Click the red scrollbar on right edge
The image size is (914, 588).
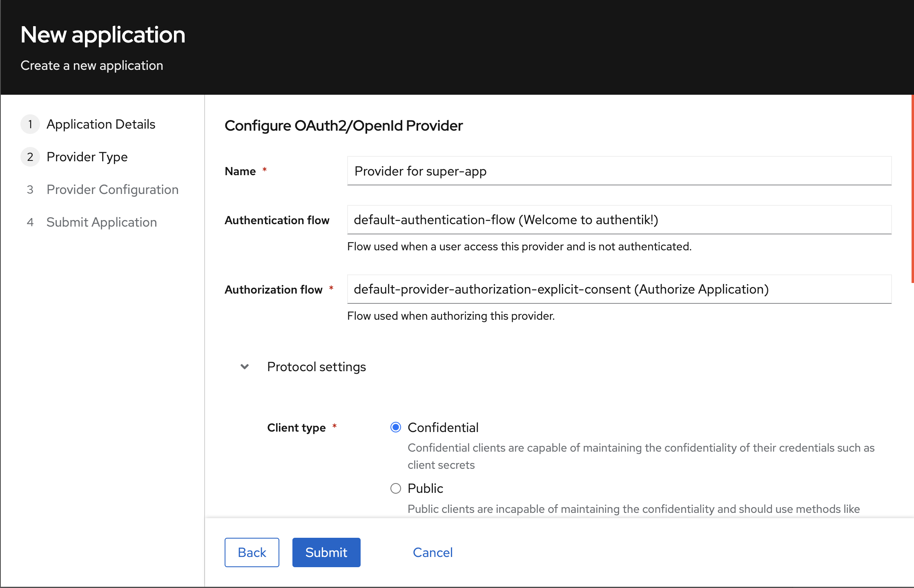(x=912, y=189)
